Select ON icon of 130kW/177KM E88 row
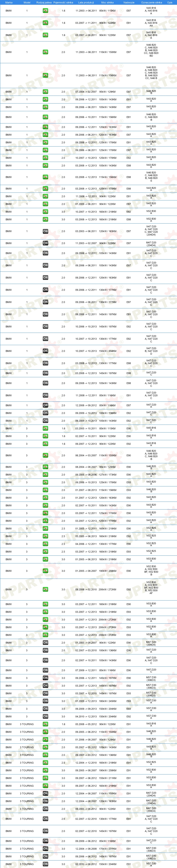Image resolution: width=177 pixels, height=868 pixels. [x=45, y=363]
